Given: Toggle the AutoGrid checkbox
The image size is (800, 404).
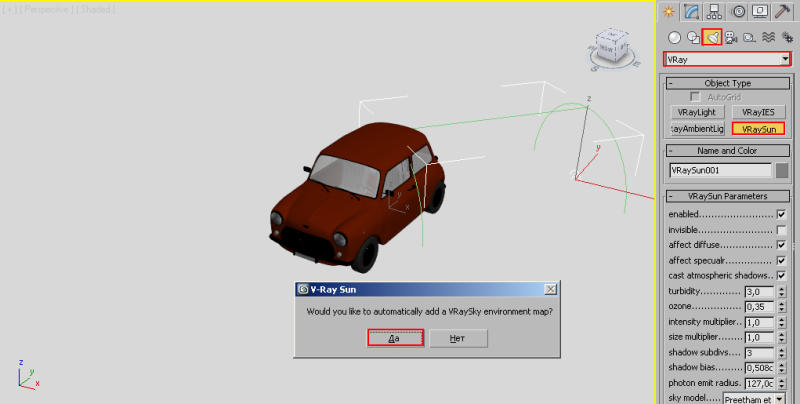Looking at the screenshot, I should click(694, 96).
